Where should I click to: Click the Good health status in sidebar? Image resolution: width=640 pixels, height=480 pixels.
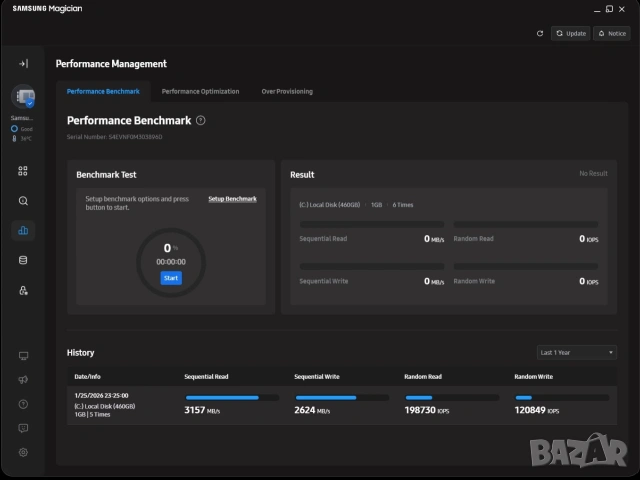(22, 129)
